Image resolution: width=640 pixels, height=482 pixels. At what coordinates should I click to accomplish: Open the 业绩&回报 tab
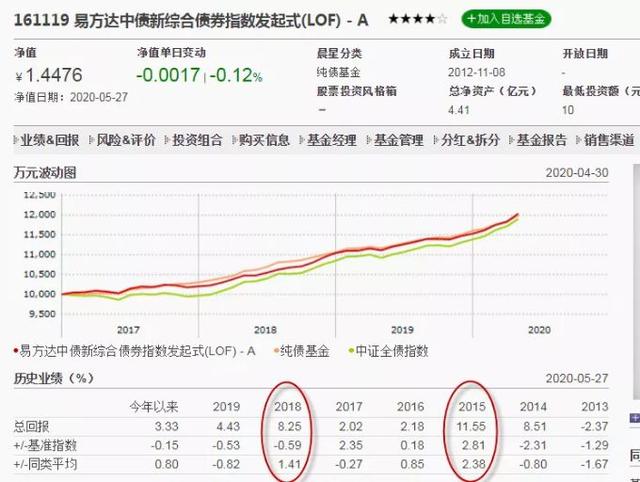[49, 140]
